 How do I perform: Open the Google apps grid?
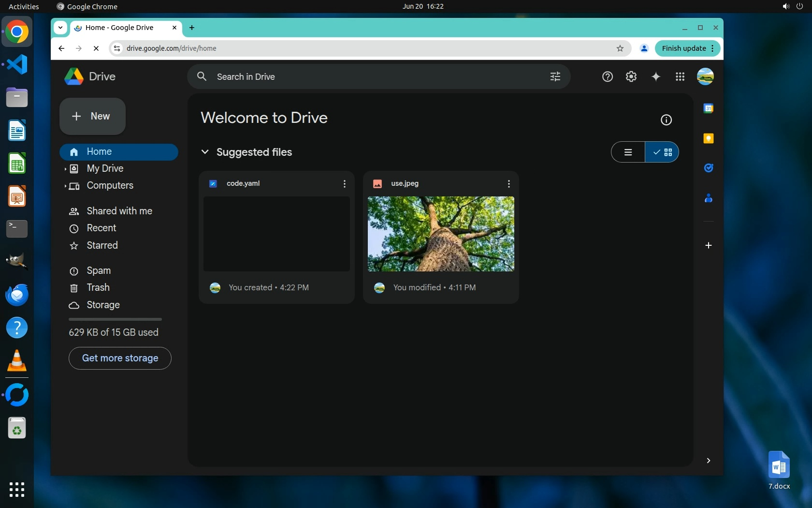click(x=680, y=76)
